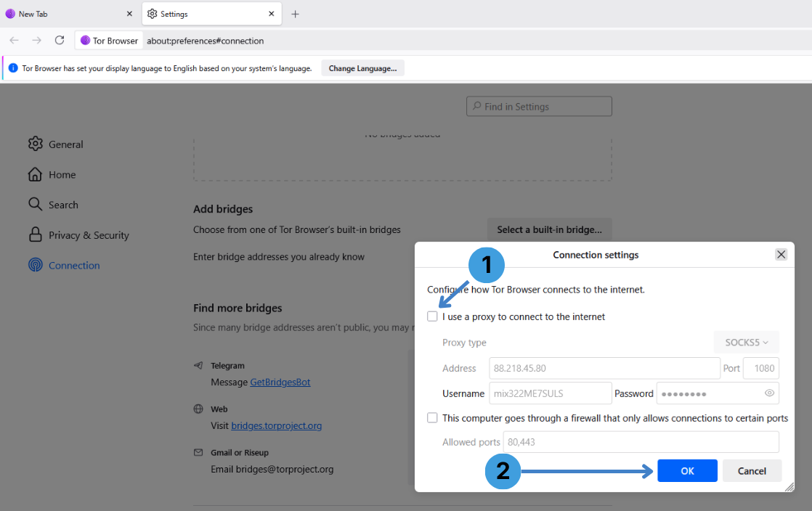Cancel the Connection settings dialog
This screenshot has height=511, width=812.
[752, 470]
